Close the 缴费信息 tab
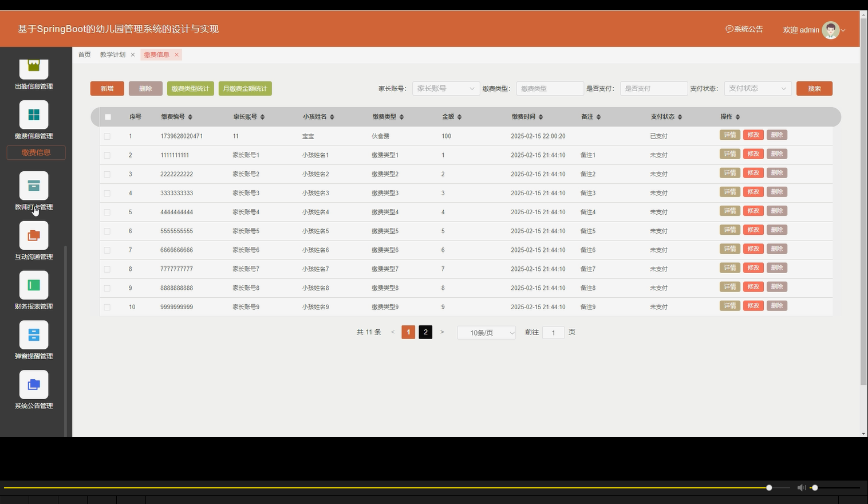The image size is (868, 504). point(176,55)
